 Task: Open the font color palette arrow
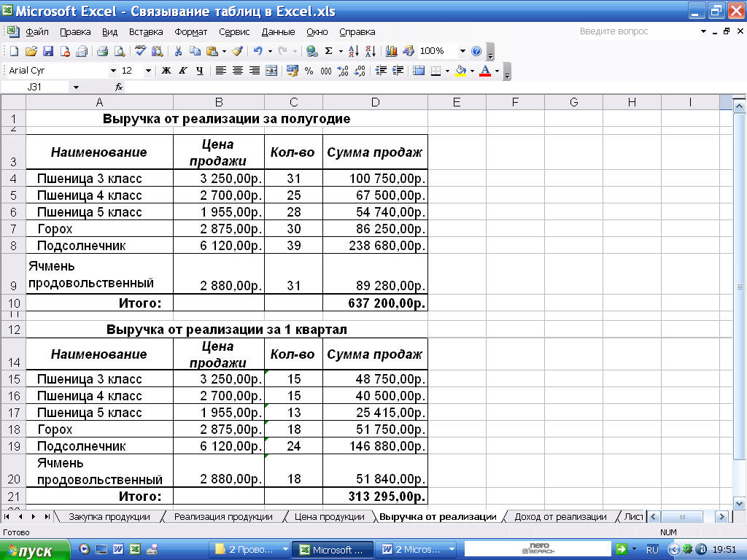497,71
